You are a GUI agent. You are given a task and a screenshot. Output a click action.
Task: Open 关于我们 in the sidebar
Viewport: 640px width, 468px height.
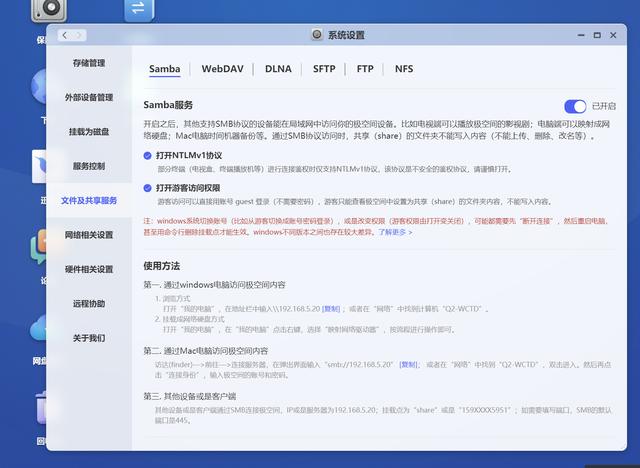(x=89, y=338)
